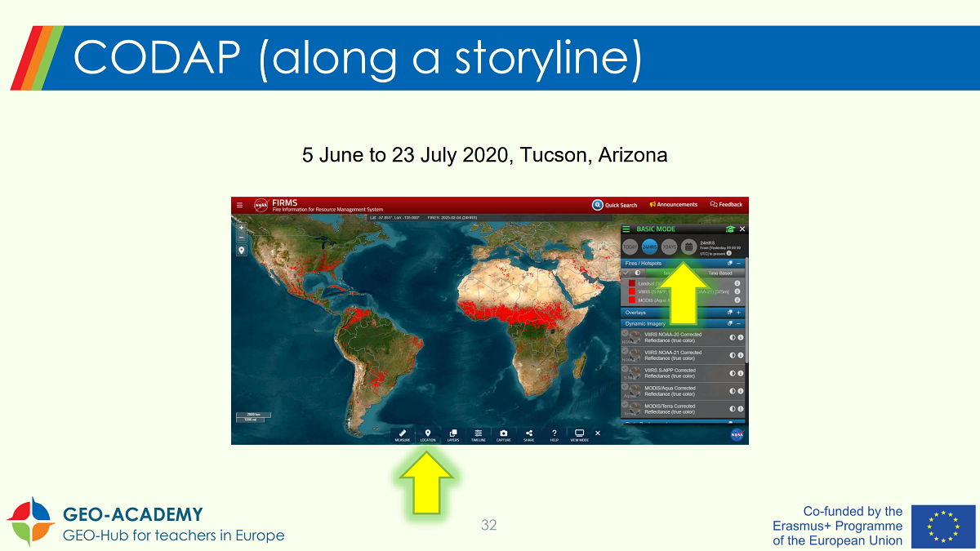The width and height of the screenshot is (980, 551).
Task: Select the 24HRS time range
Action: pos(649,247)
